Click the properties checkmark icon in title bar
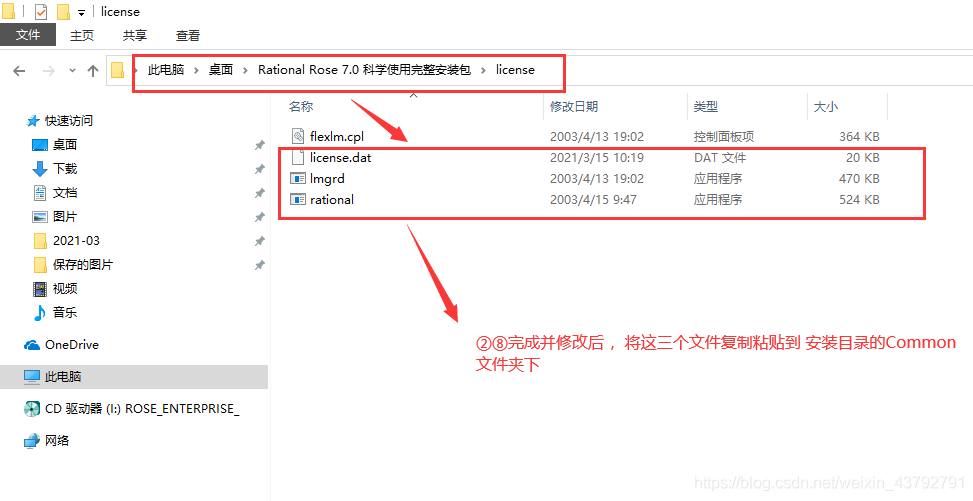Viewport: 973px width, 501px height. (x=40, y=12)
